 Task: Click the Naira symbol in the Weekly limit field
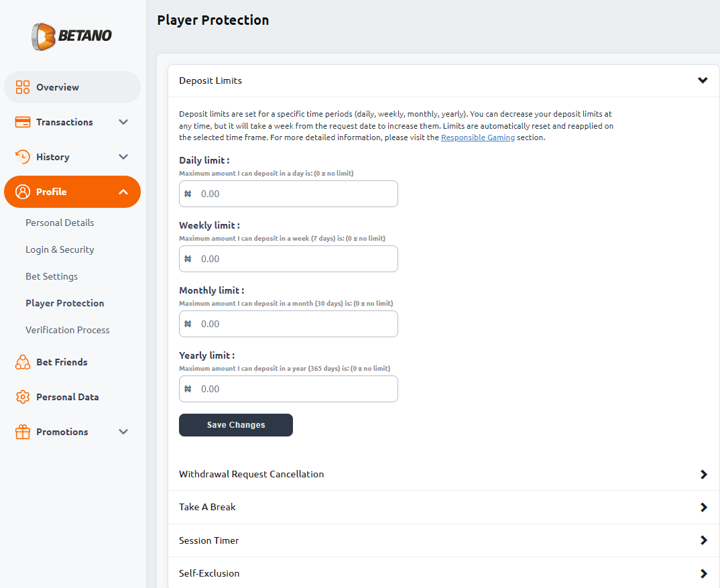[x=188, y=259]
